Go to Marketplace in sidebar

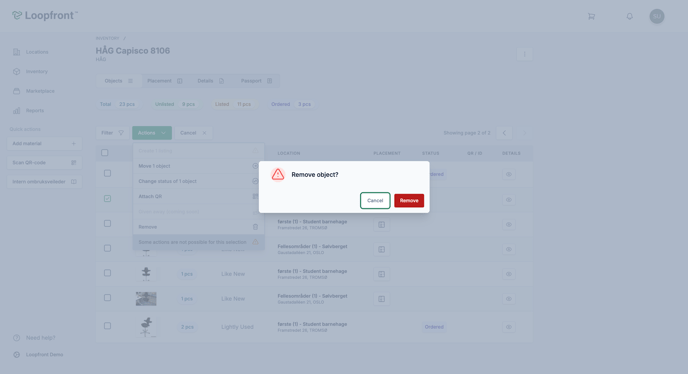point(34,91)
